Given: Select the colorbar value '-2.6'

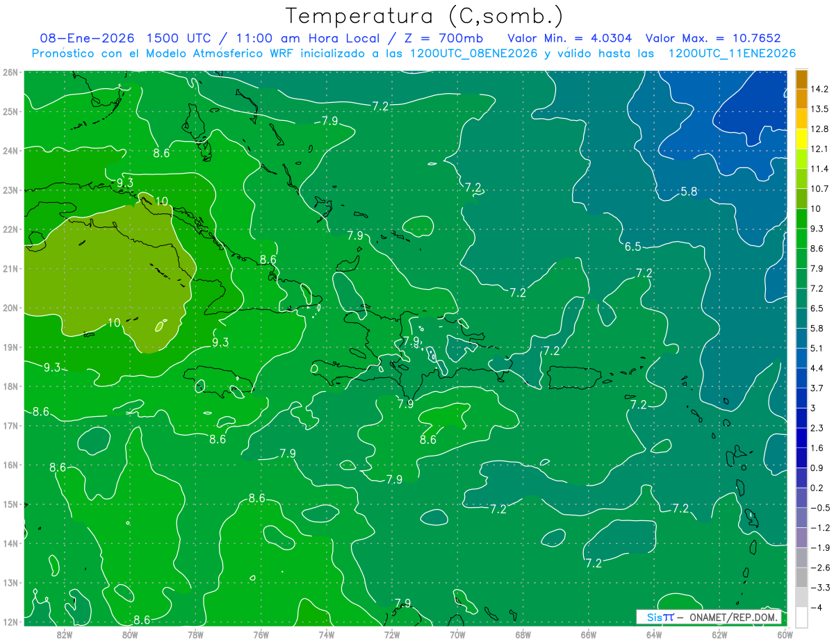Looking at the screenshot, I should click(819, 567).
